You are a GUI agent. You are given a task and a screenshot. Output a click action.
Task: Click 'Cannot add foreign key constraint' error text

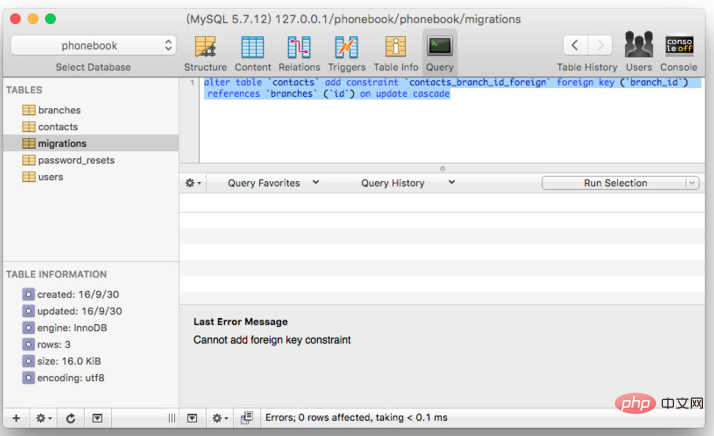coord(272,340)
